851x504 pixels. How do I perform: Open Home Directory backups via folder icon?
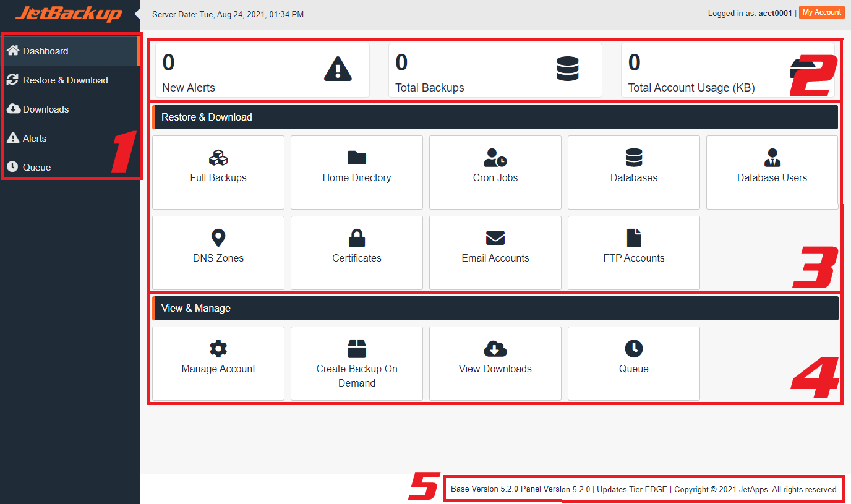click(356, 158)
